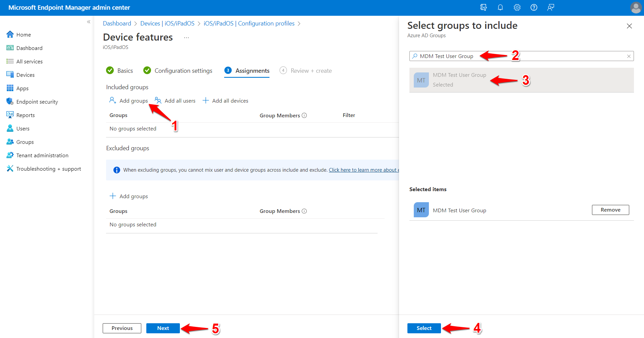Switch to Configuration settings step tab
Viewport: 644px width, 338px height.
point(178,70)
